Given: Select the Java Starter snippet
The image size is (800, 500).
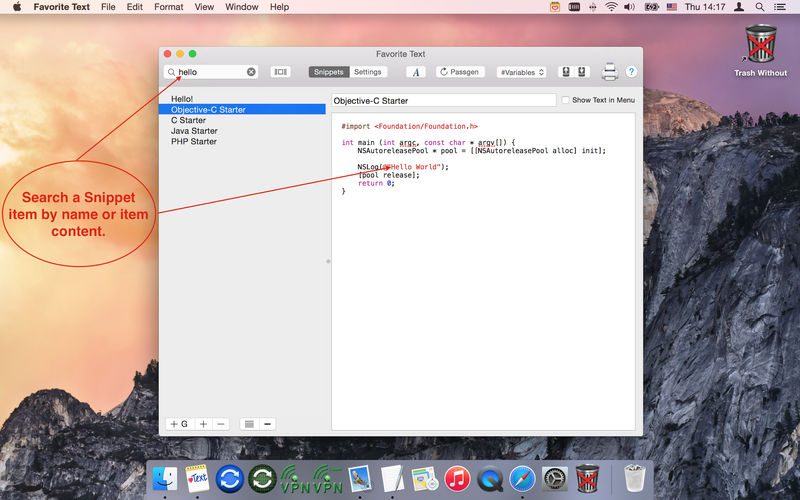Looking at the screenshot, I should tap(194, 131).
